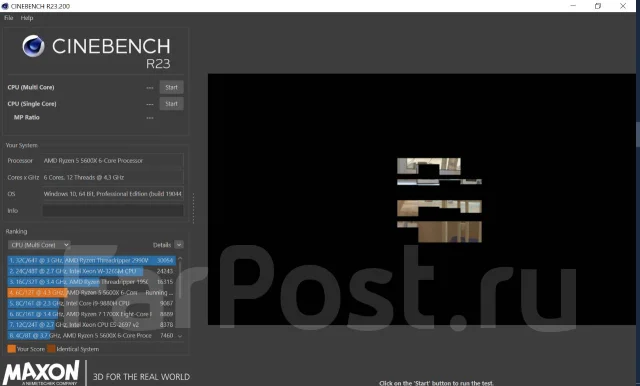
Task: Click the Info input field
Action: pyautogui.click(x=113, y=211)
